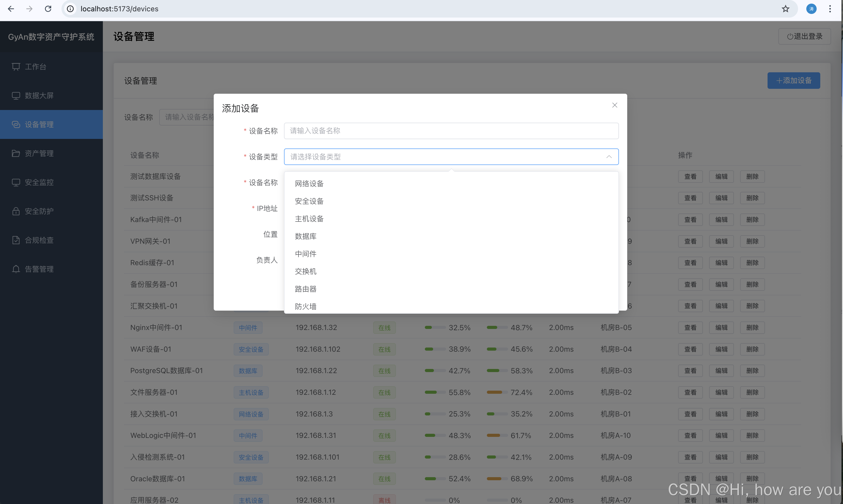Choose 网络设备 from the type list
This screenshot has height=504, width=843.
(x=309, y=184)
